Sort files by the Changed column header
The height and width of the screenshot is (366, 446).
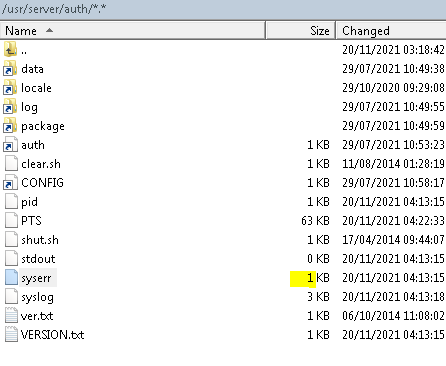coord(391,31)
